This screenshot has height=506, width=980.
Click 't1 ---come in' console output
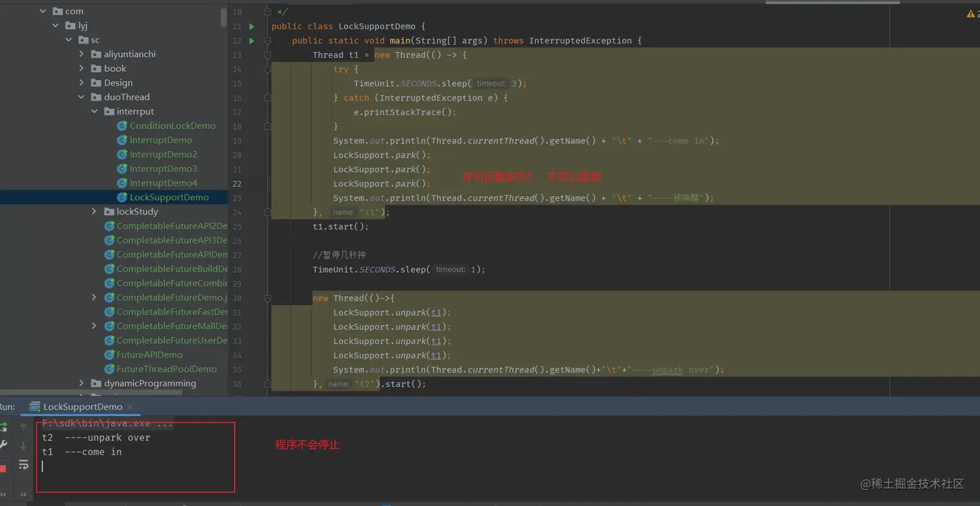click(x=82, y=452)
